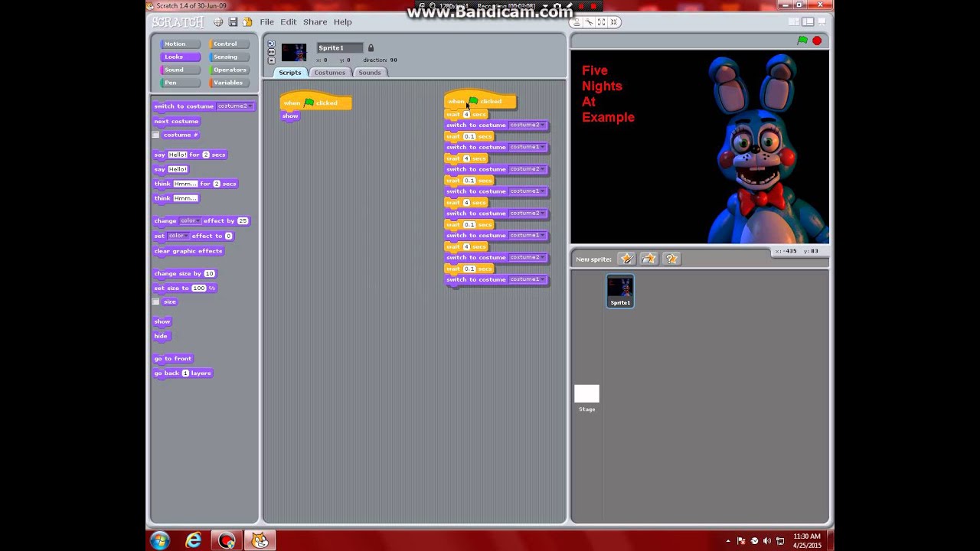
Task: Show Variables blocks category
Action: pos(229,83)
